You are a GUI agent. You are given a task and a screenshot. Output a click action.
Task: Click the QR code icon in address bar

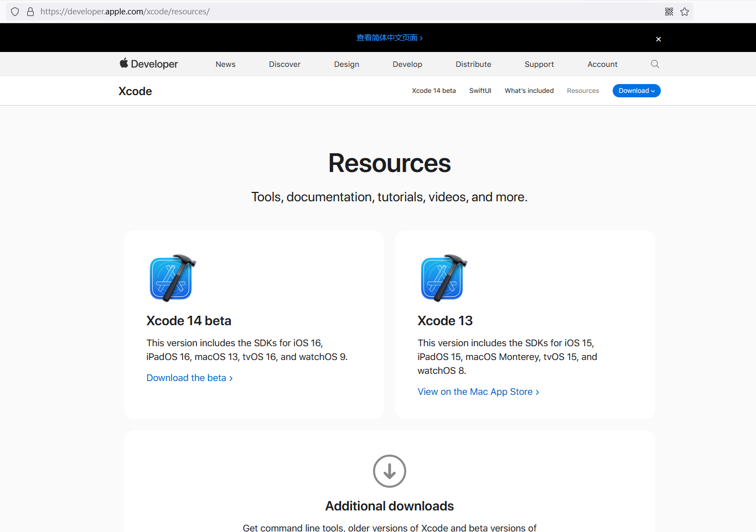[669, 12]
